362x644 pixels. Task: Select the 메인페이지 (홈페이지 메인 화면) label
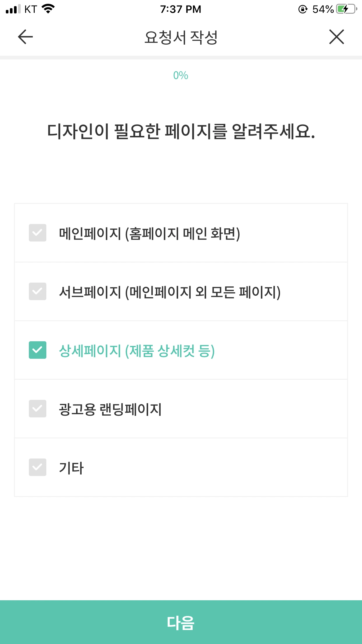click(x=150, y=234)
